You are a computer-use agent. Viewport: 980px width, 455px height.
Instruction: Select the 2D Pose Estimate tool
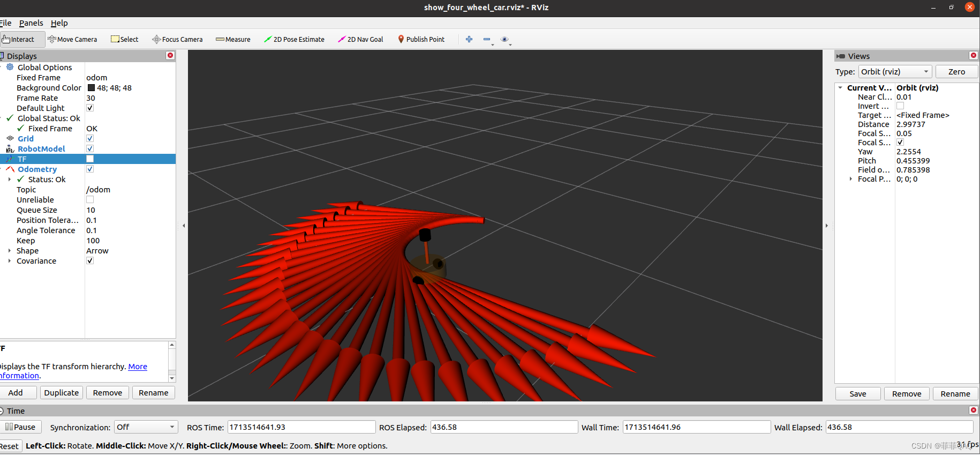(x=294, y=39)
